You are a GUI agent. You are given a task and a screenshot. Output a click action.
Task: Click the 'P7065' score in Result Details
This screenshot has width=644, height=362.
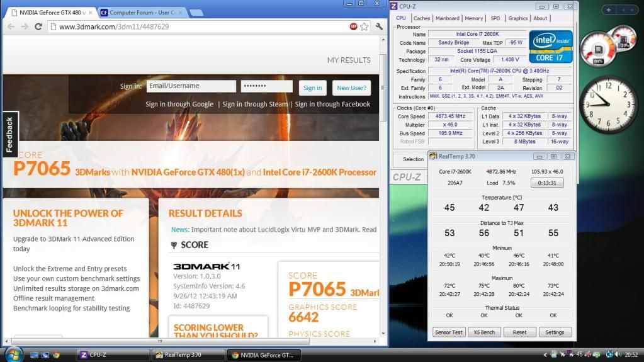tap(317, 289)
